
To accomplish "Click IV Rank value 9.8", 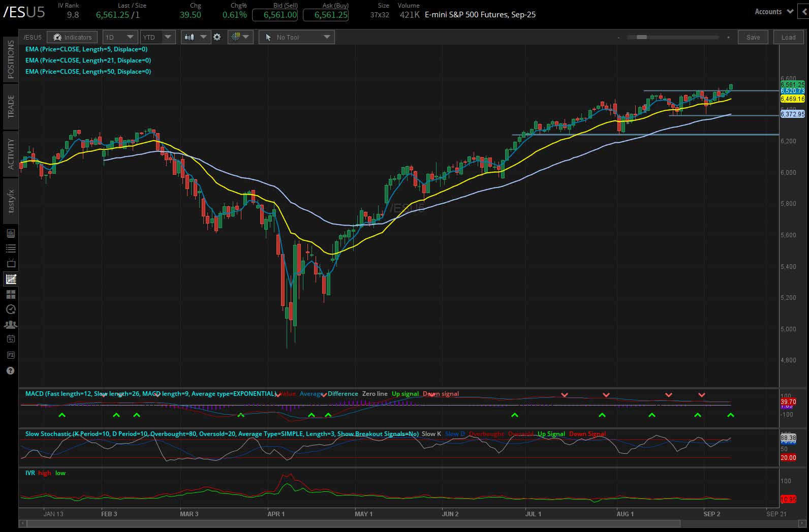I will point(73,15).
